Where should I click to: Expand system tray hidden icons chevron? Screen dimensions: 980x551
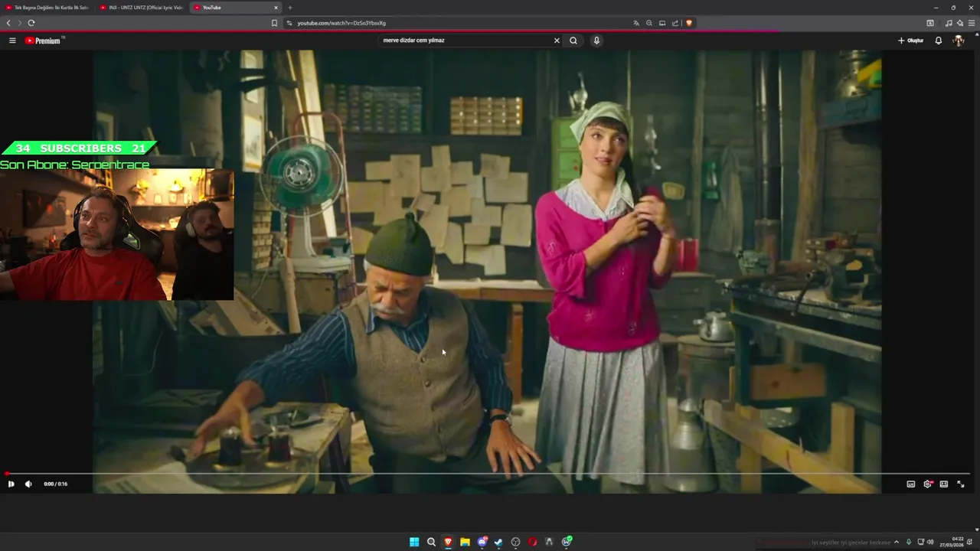point(897,542)
